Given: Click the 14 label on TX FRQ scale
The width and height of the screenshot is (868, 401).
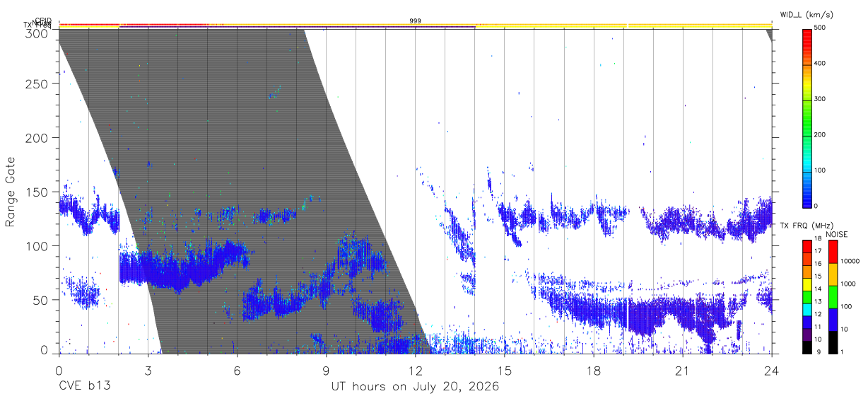Looking at the screenshot, I should coord(819,289).
